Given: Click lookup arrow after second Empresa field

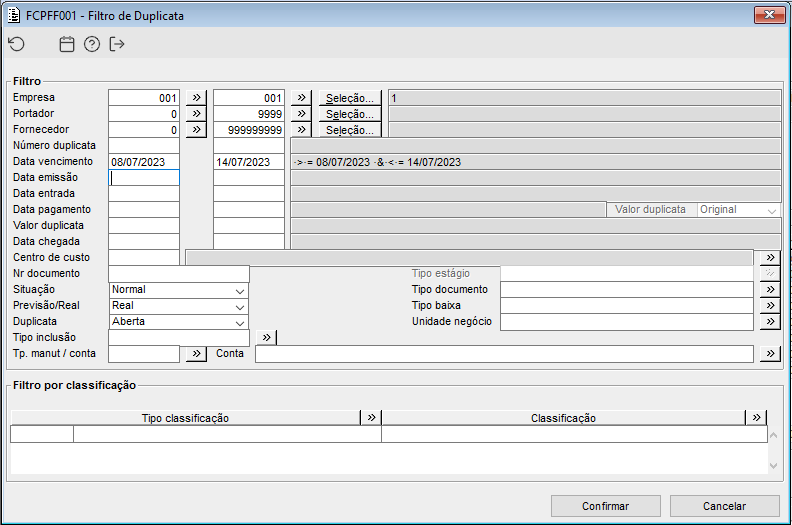Looking at the screenshot, I should pos(301,98).
